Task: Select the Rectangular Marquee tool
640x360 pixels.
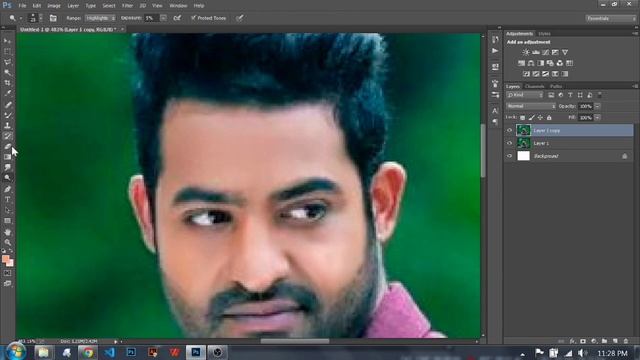Action: click(x=7, y=51)
